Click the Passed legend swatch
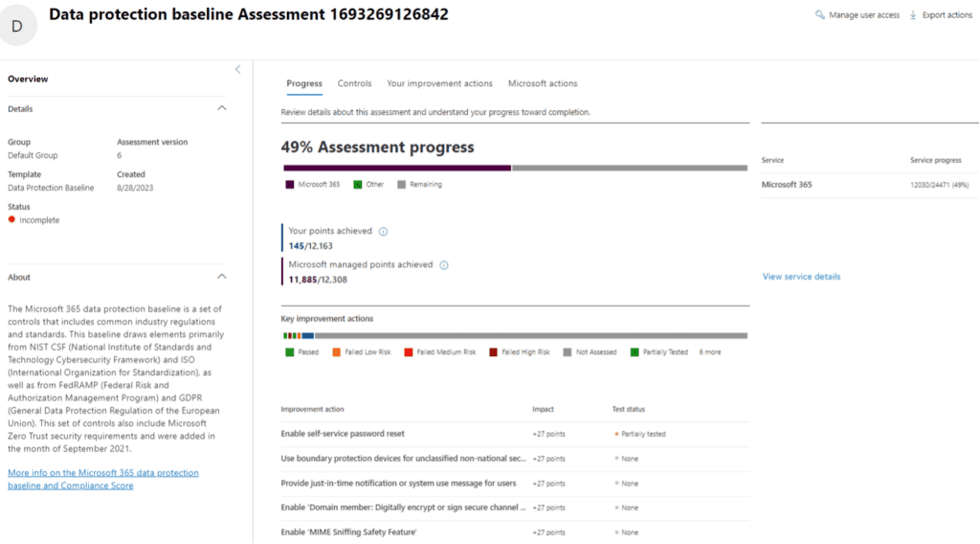The height and width of the screenshot is (544, 980). (x=289, y=352)
